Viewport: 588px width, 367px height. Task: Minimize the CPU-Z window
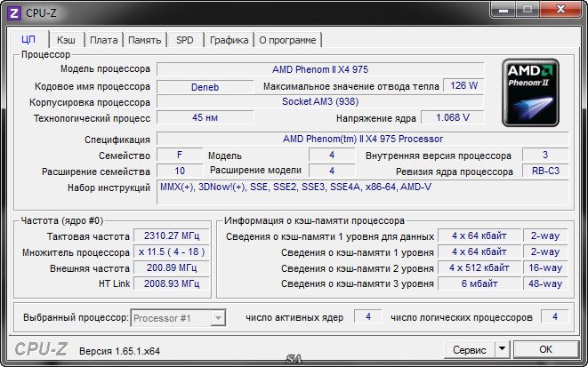503,10
